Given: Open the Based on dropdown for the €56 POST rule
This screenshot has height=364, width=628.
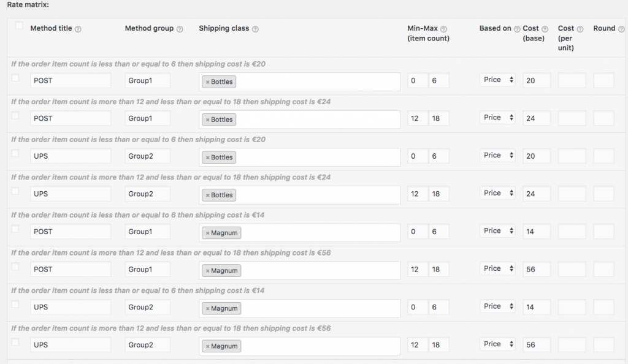Looking at the screenshot, I should click(497, 268).
